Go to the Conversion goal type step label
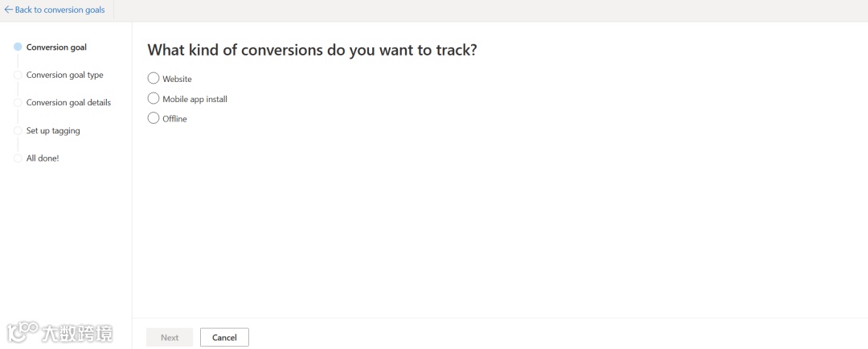This screenshot has width=868, height=349. click(x=64, y=75)
